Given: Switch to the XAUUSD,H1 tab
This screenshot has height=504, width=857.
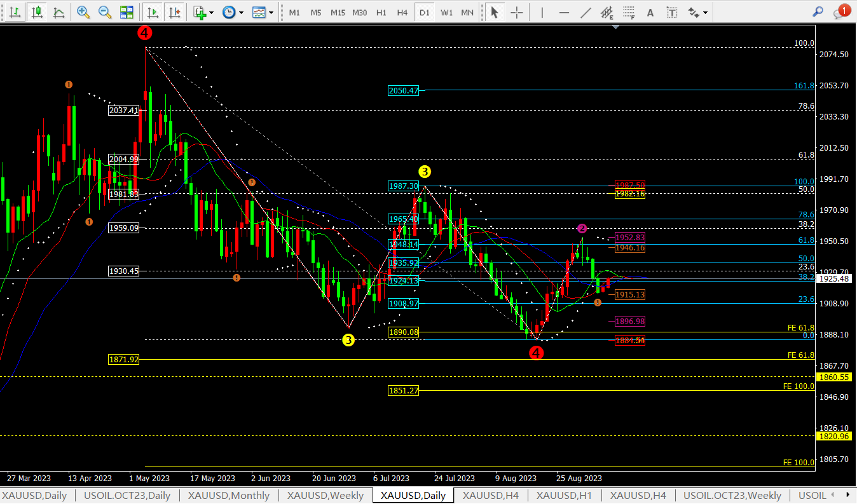Looking at the screenshot, I should (x=565, y=496).
